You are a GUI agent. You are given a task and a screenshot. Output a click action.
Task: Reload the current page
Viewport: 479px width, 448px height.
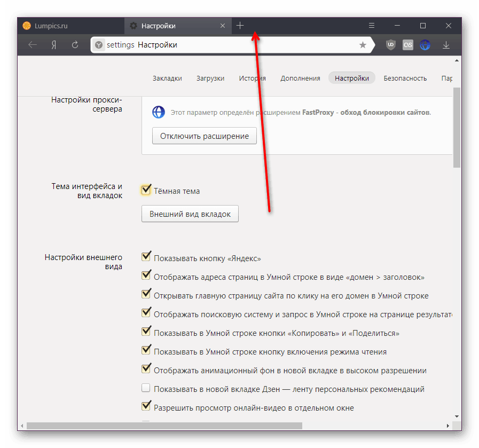pos(75,45)
